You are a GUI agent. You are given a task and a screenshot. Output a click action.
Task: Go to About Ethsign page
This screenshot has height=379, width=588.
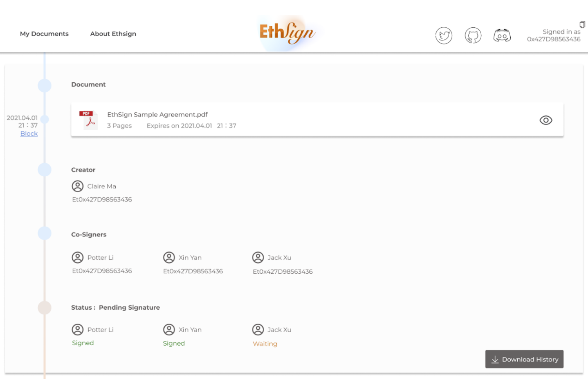[x=113, y=34]
